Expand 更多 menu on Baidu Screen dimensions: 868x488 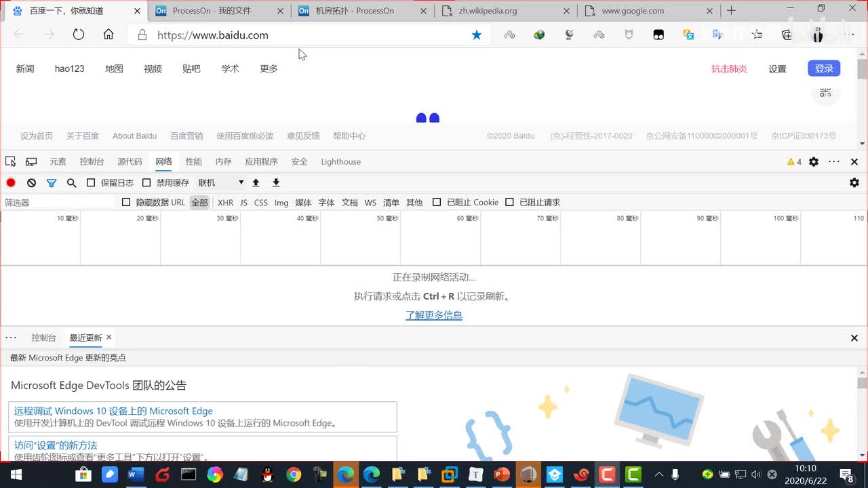[x=269, y=68]
